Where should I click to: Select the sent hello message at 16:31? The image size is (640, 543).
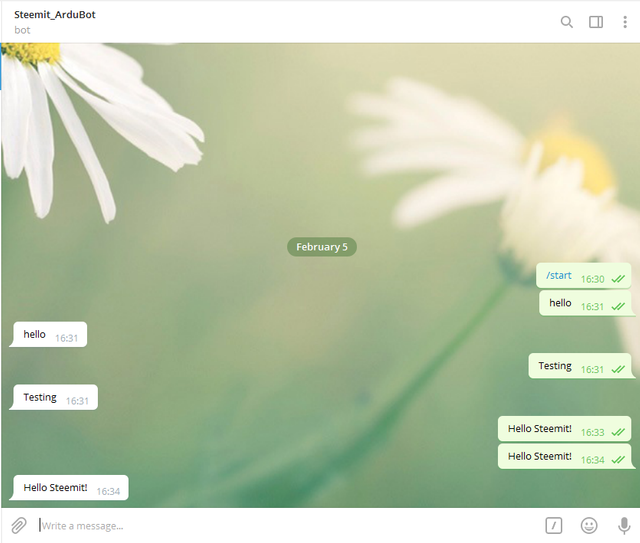[585, 303]
